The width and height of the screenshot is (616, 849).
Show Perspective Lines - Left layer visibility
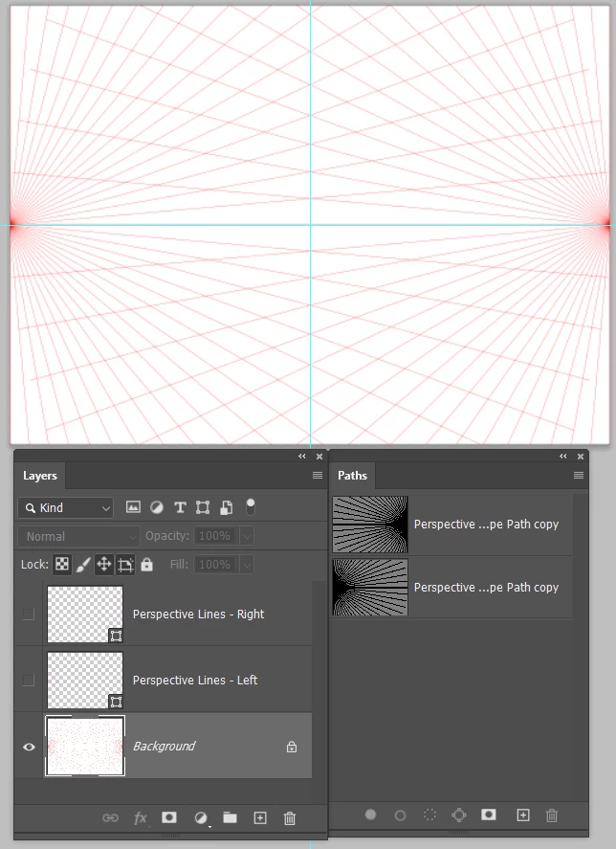pyautogui.click(x=29, y=680)
